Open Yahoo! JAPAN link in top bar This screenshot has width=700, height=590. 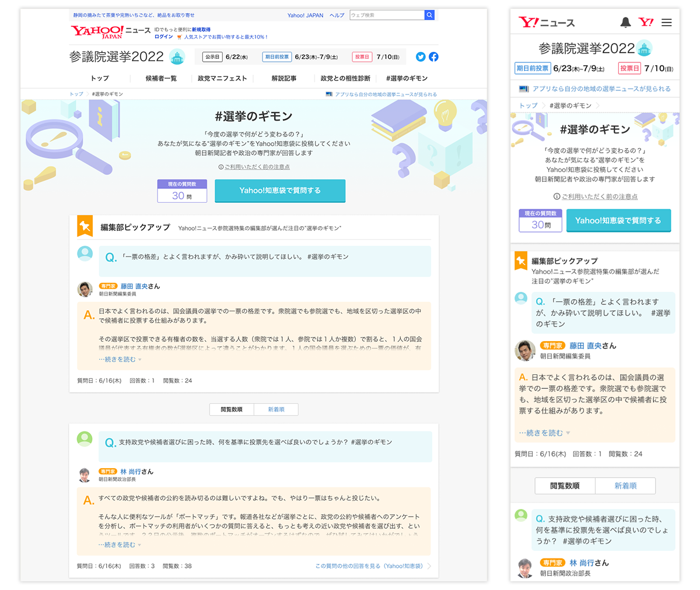click(x=304, y=15)
